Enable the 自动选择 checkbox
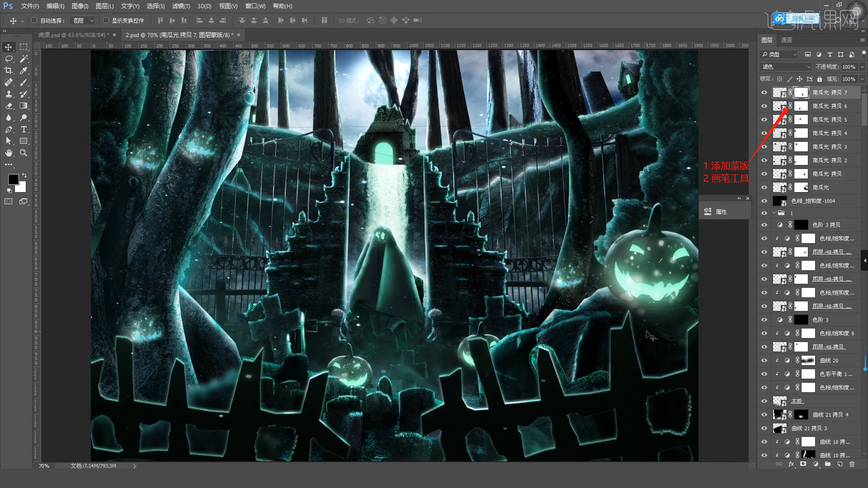This screenshot has width=868, height=488. 34,20
